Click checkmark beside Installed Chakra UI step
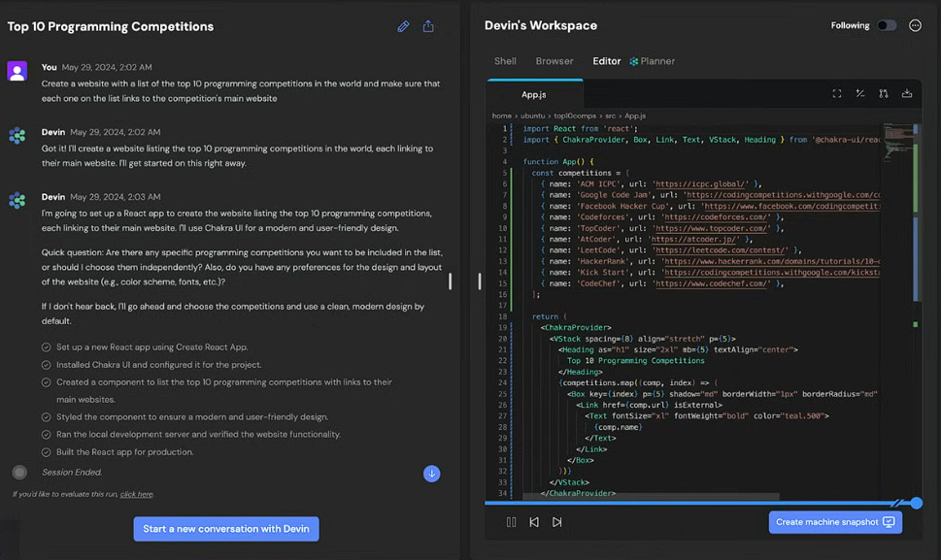 pyautogui.click(x=46, y=365)
